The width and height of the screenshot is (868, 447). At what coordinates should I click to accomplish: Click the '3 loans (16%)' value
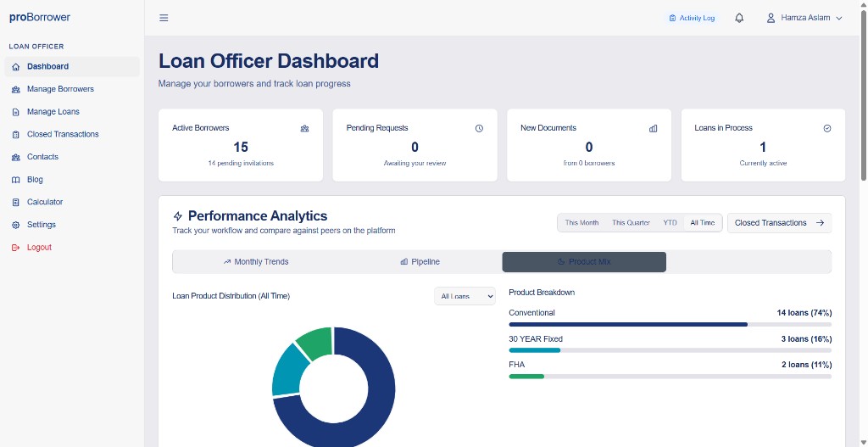(807, 339)
